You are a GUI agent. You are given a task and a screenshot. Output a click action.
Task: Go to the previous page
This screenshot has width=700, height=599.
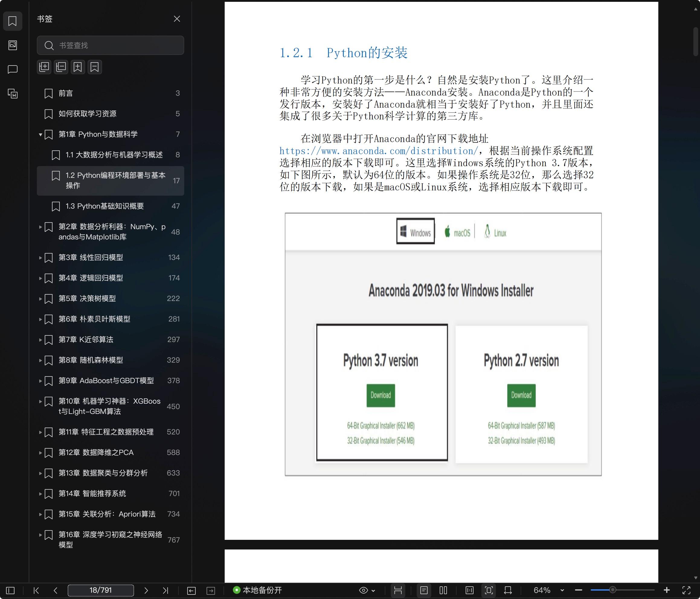coord(56,590)
